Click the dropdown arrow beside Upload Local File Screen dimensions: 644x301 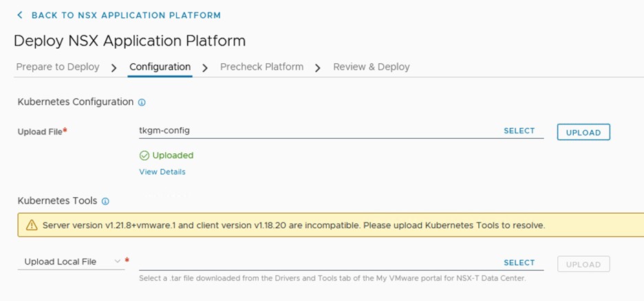coord(117,261)
